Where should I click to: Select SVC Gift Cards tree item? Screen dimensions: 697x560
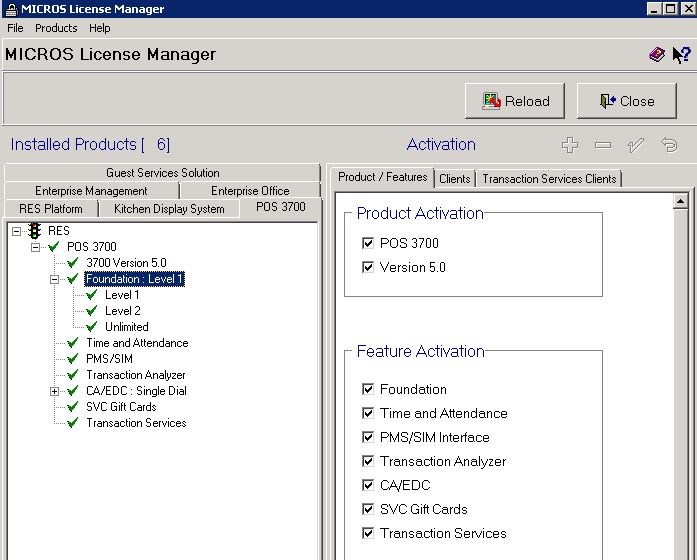[121, 407]
